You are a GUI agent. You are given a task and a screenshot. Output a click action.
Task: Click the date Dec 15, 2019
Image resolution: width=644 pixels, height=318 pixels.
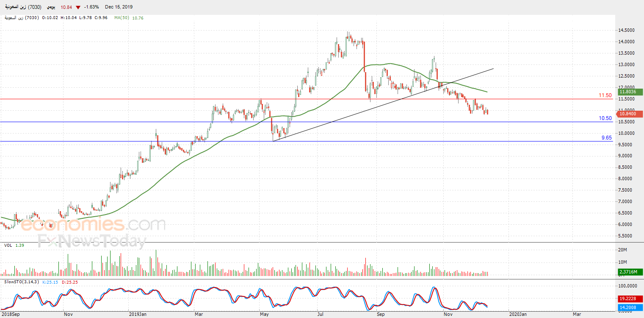tap(119, 7)
